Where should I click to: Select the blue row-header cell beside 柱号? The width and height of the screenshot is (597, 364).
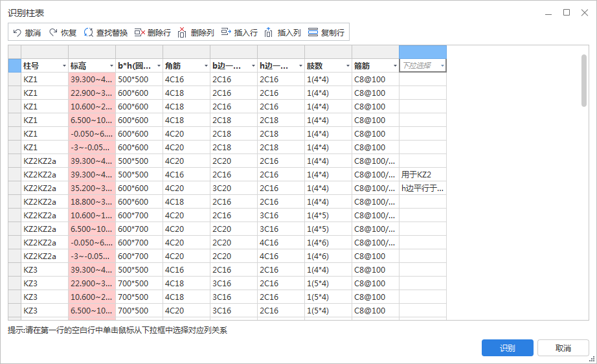pos(14,65)
